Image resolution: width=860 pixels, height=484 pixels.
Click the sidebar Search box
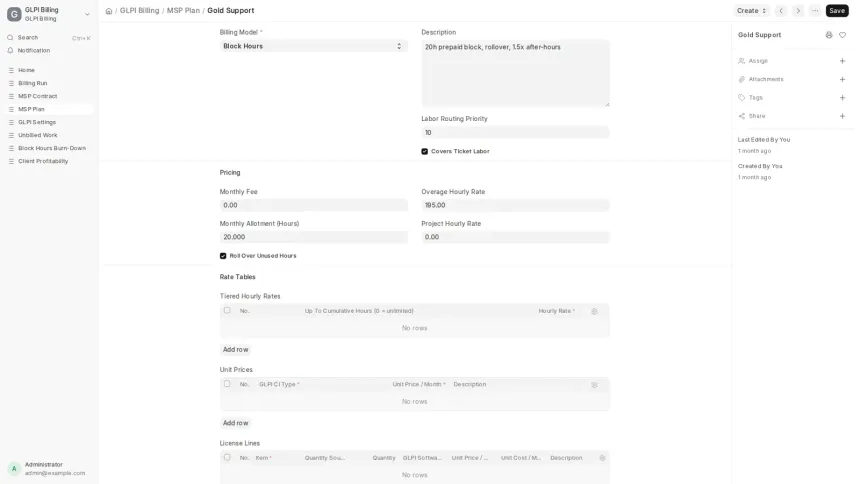click(49, 37)
